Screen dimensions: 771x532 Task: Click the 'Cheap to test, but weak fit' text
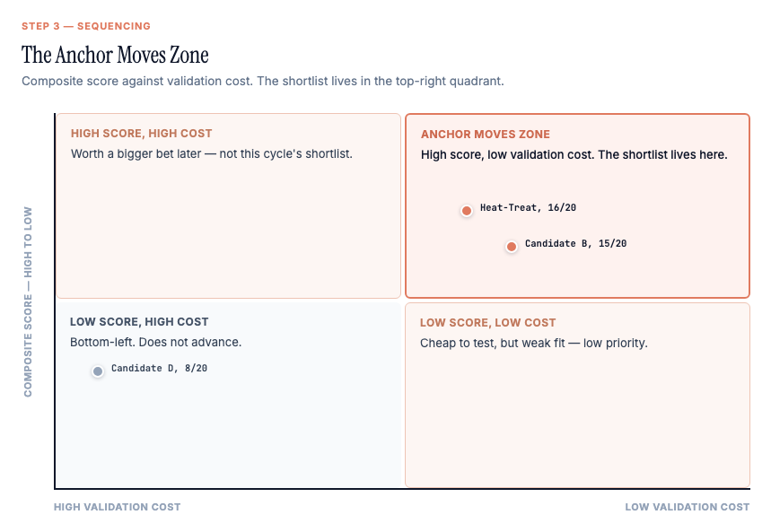point(533,344)
